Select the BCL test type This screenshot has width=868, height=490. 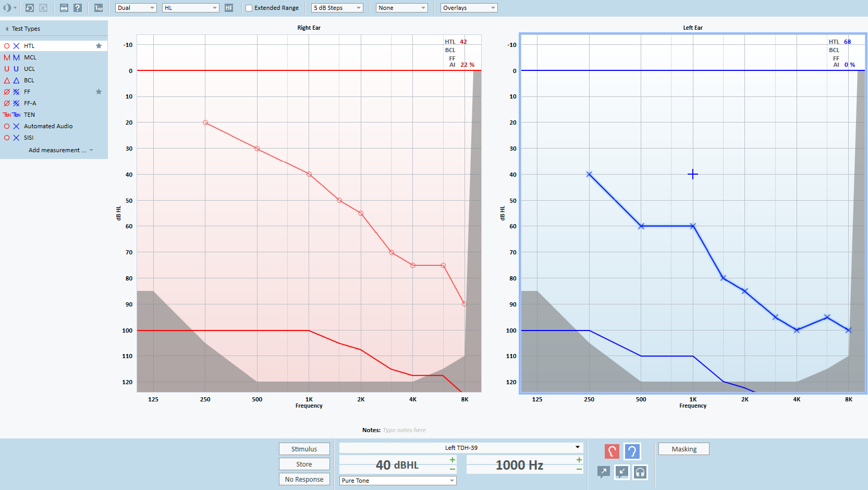29,80
